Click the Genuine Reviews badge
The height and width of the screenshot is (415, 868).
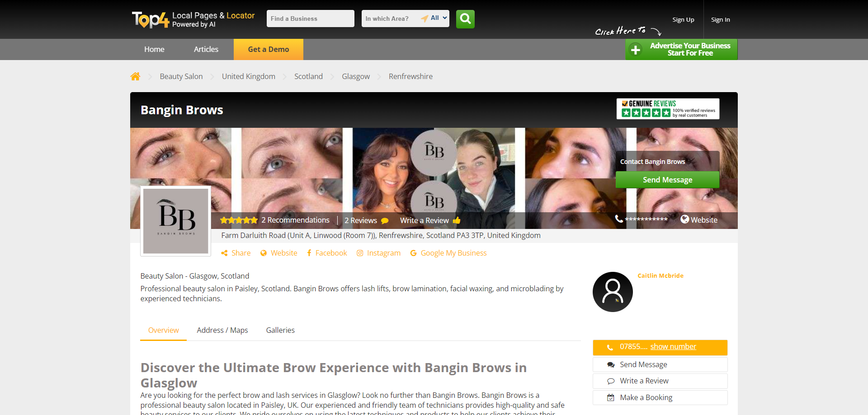[668, 109]
